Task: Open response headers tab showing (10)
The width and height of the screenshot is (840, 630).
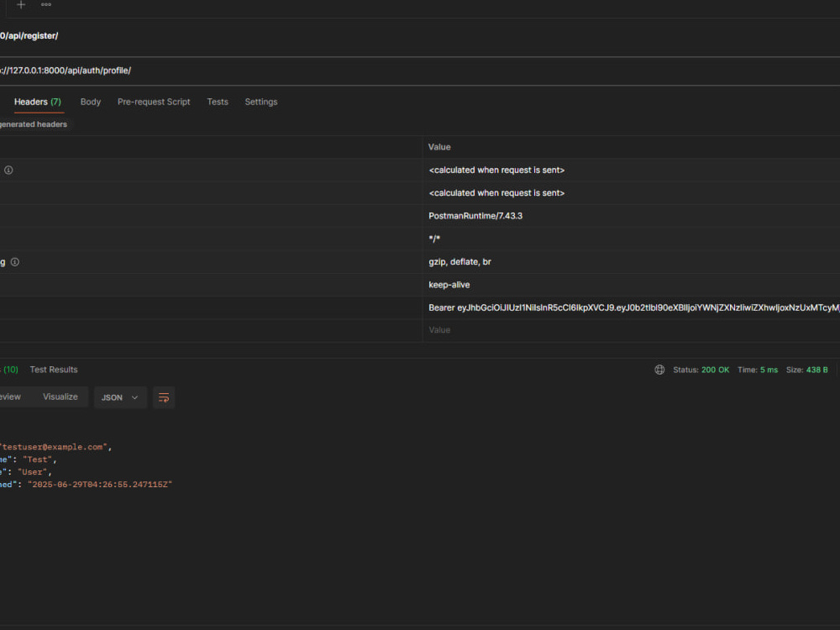Action: (x=9, y=370)
